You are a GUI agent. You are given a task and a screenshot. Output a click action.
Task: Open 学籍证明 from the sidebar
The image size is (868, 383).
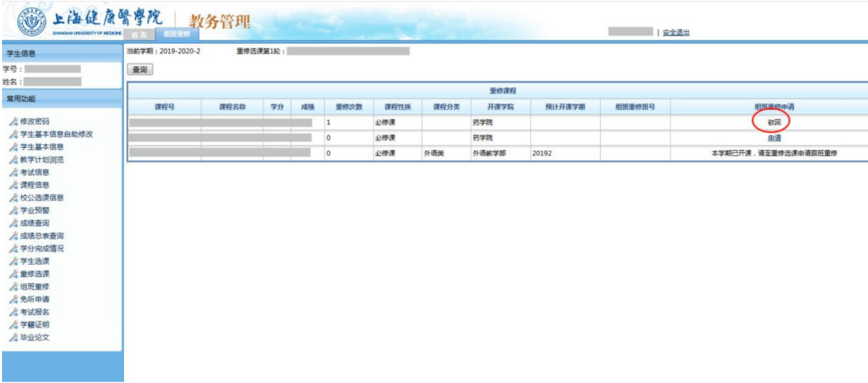34,325
